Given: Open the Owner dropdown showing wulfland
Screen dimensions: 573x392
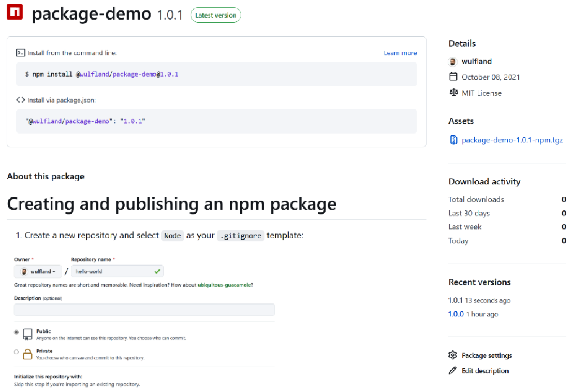Looking at the screenshot, I should click(x=38, y=271).
